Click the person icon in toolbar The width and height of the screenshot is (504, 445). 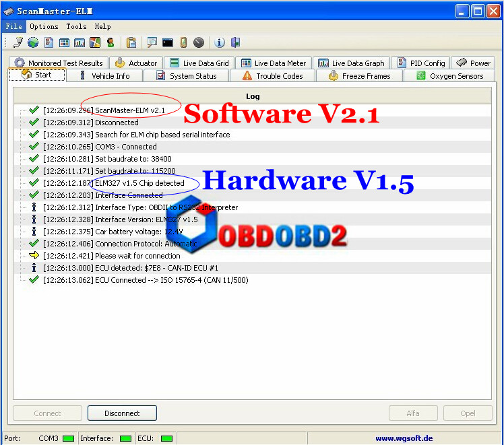click(111, 42)
